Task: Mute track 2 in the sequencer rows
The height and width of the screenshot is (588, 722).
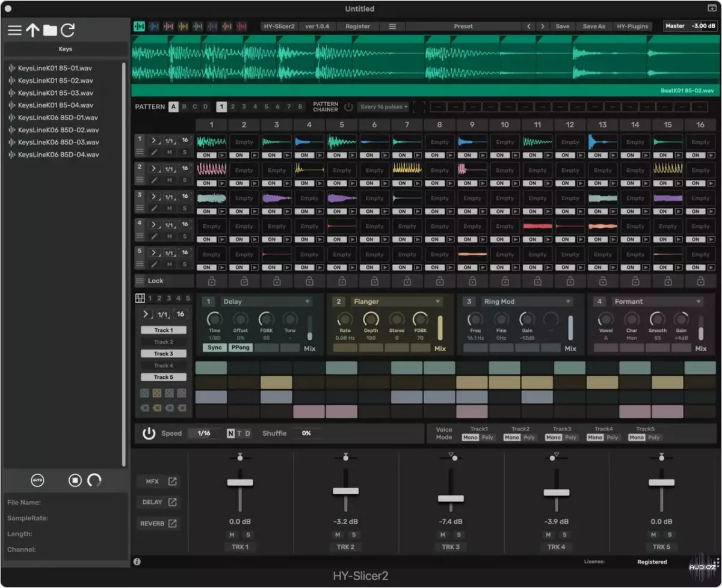Action: click(170, 180)
